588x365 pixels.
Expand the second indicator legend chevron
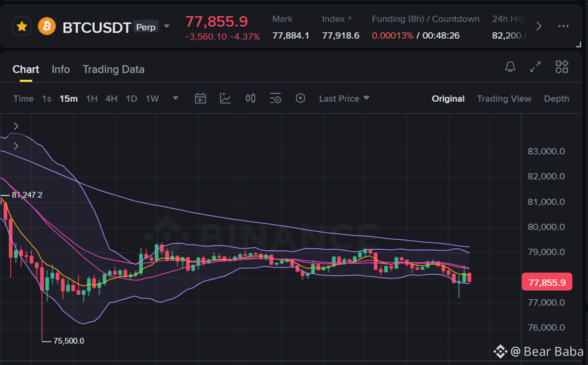point(16,146)
